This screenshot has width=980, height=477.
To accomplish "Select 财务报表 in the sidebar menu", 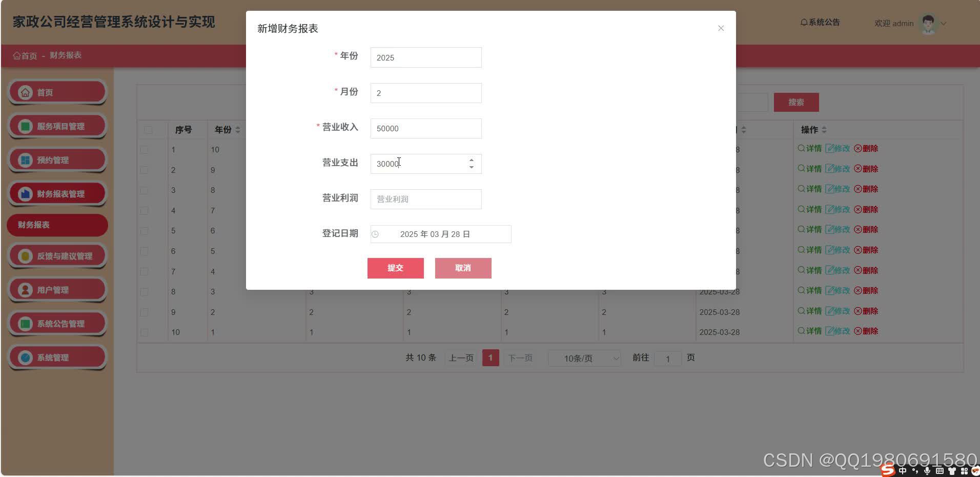I will pos(57,225).
